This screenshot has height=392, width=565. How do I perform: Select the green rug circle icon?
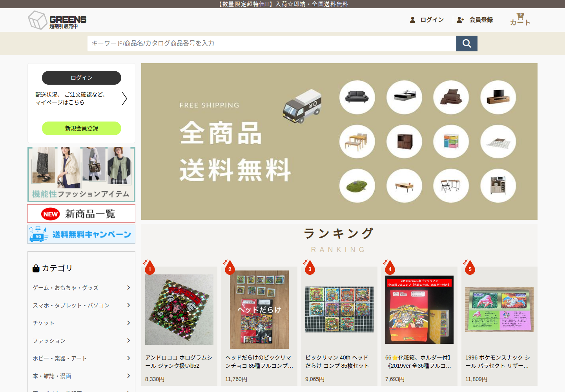[x=357, y=186]
